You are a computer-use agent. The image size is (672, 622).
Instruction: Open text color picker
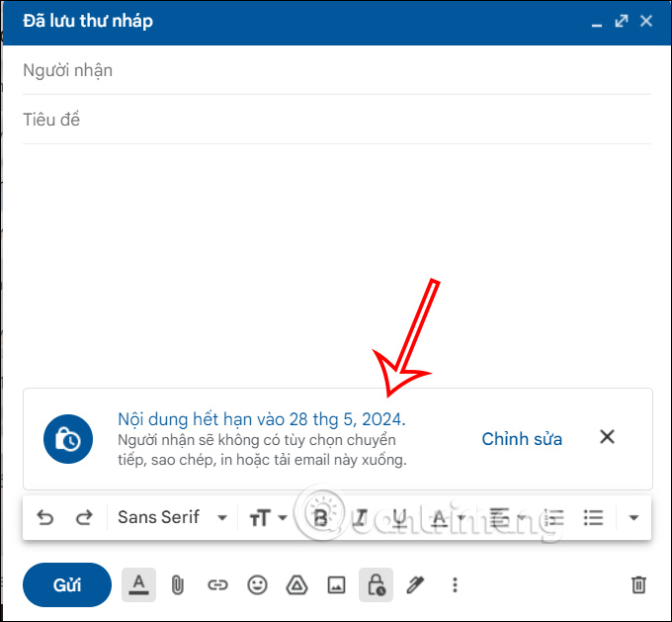[449, 518]
